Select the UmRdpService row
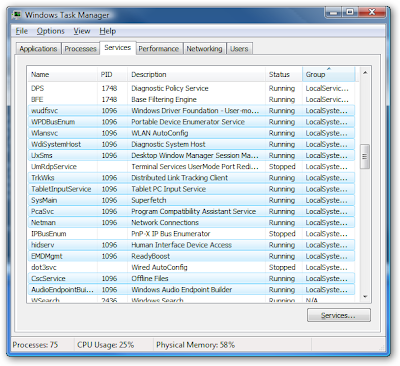400x366 pixels. (192, 167)
